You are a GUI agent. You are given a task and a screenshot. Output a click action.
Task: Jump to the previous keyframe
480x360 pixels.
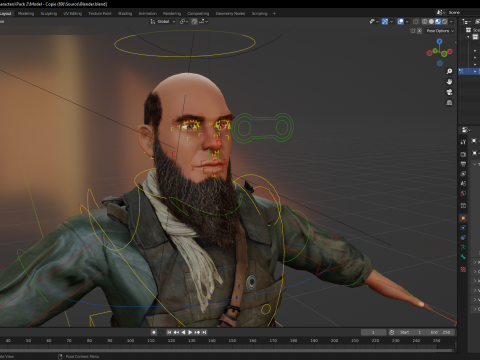coord(176,332)
